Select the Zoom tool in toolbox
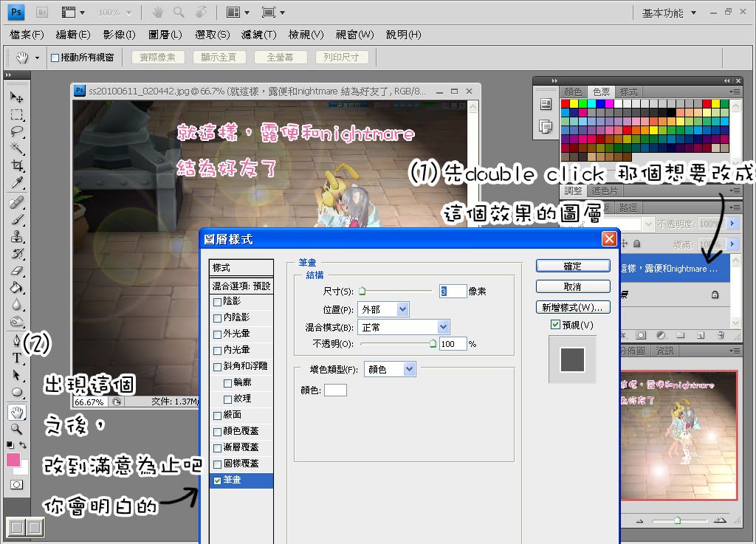This screenshot has height=544, width=756. pyautogui.click(x=16, y=428)
